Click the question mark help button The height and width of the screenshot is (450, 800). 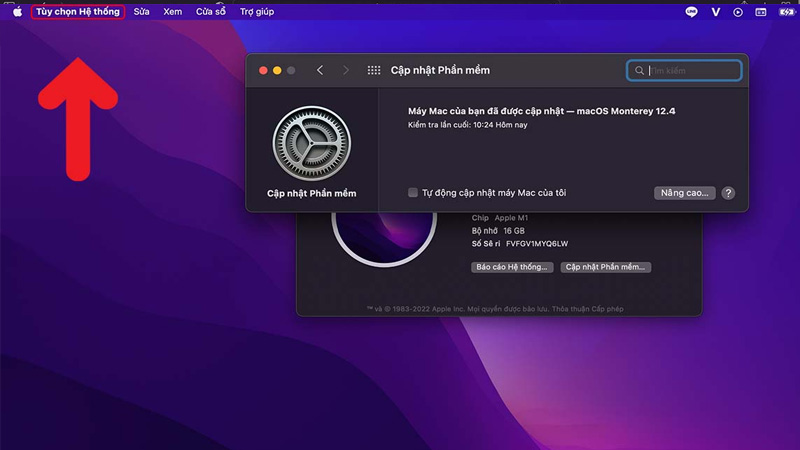click(728, 193)
